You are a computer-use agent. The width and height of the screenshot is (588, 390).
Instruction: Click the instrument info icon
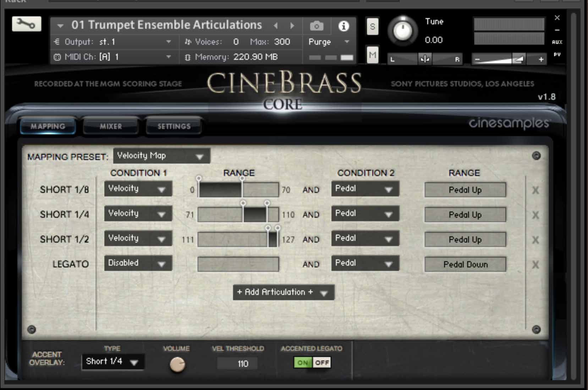point(343,26)
